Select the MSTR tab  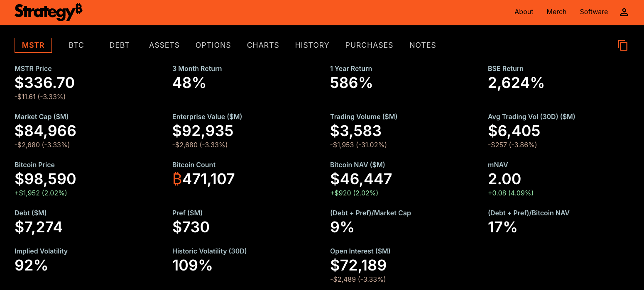tap(33, 45)
